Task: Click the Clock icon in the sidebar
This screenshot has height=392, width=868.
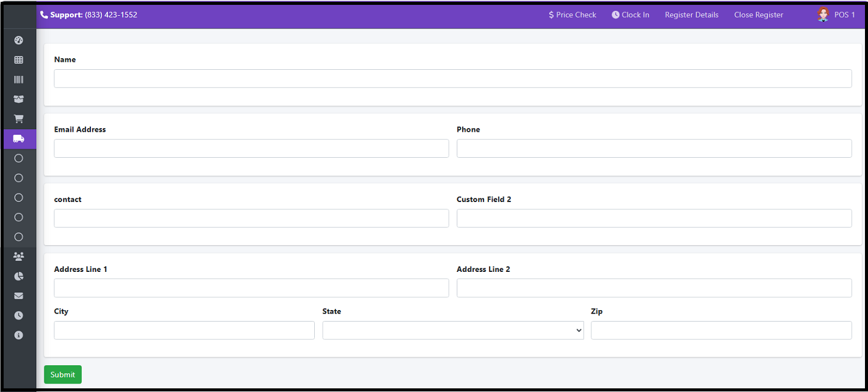Action: click(18, 315)
